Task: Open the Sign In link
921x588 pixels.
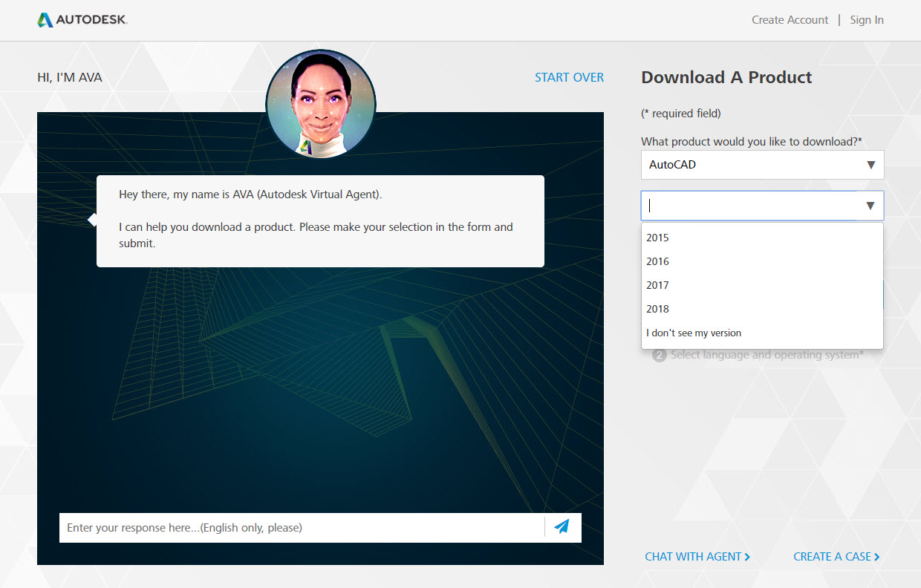Action: (x=867, y=20)
